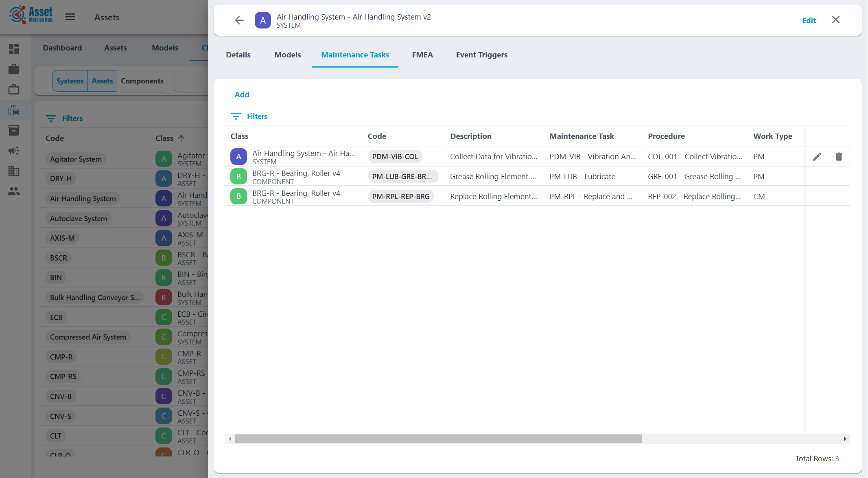Viewport: 868px width, 478px height.
Task: Click the PDM-VIB-COL code chip
Action: (395, 156)
